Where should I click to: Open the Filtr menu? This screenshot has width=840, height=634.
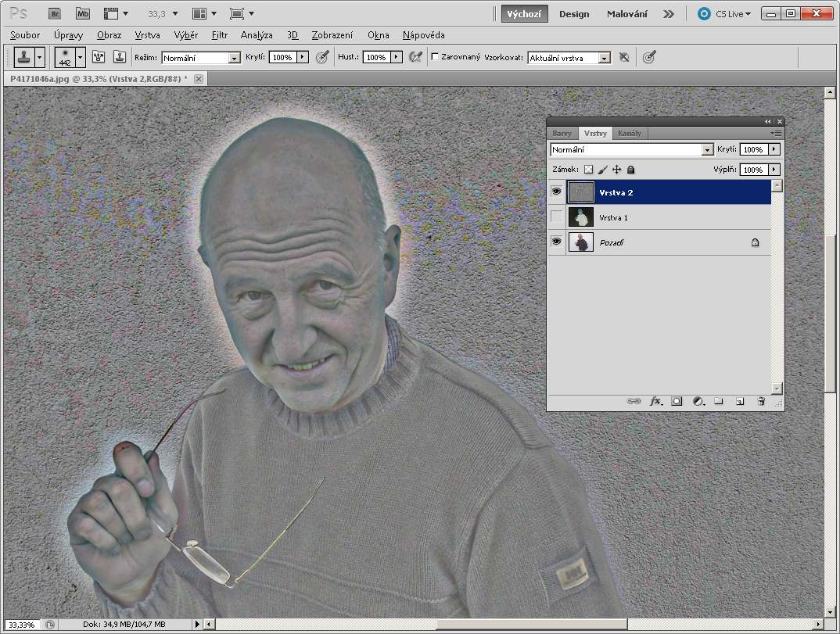coord(219,35)
